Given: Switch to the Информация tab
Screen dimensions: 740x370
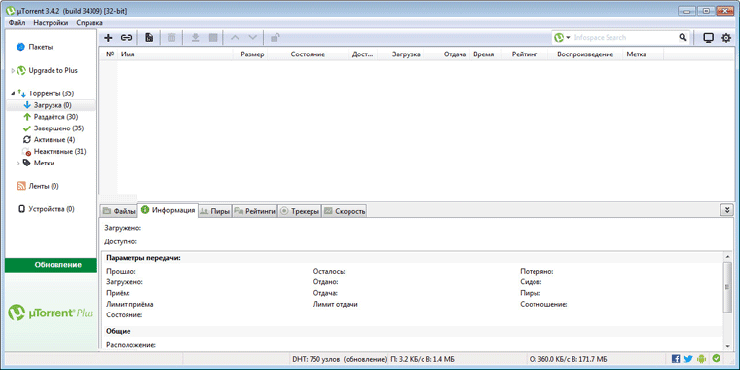Looking at the screenshot, I should [168, 210].
